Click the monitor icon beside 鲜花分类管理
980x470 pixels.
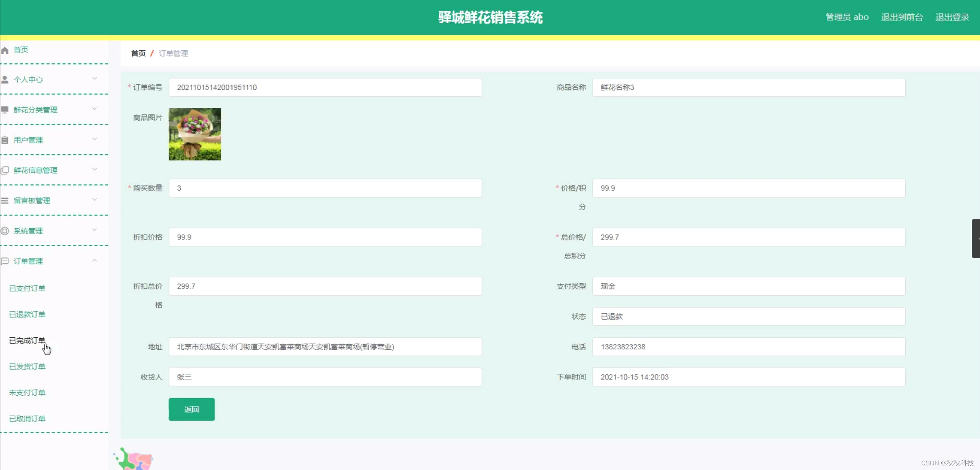pyautogui.click(x=5, y=110)
